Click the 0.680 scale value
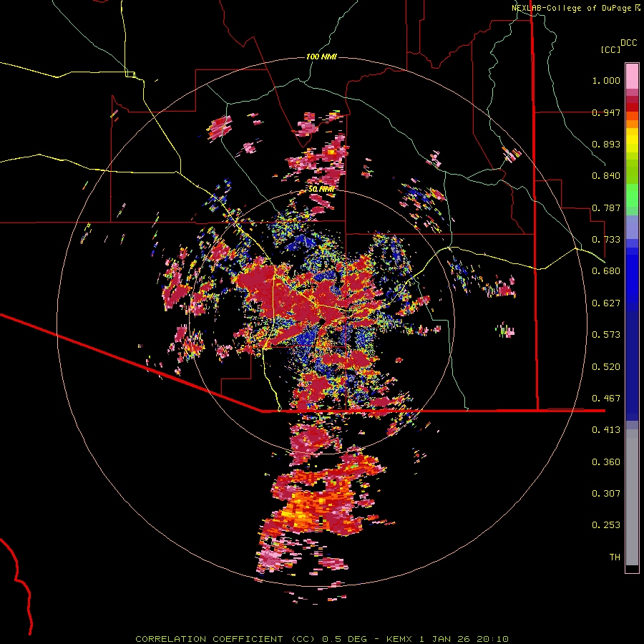This screenshot has width=644, height=644. (606, 271)
